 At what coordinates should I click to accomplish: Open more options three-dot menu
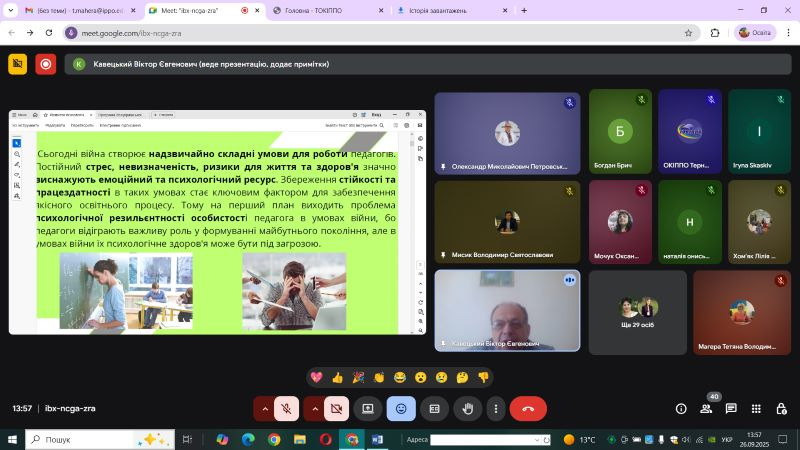point(495,408)
